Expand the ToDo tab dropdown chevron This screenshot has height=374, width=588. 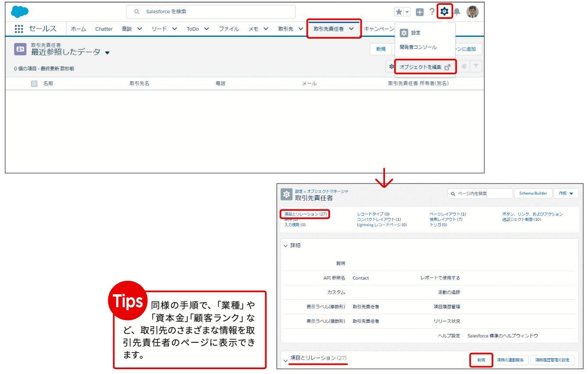click(x=207, y=29)
